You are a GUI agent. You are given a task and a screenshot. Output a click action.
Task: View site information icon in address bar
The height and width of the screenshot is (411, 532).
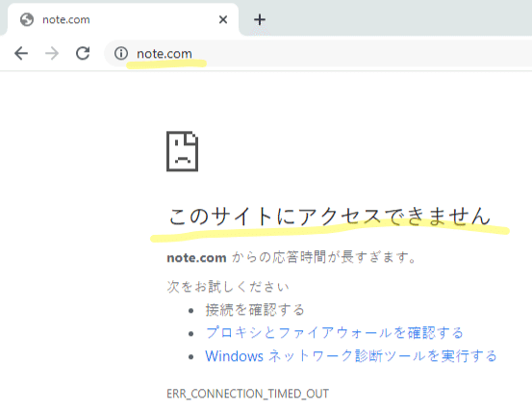tap(121, 53)
